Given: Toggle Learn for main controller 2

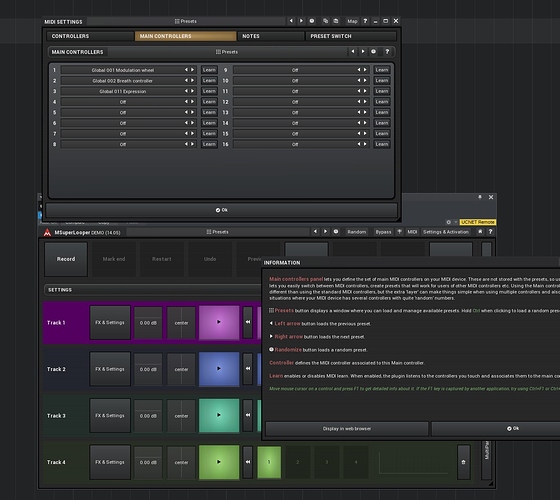Looking at the screenshot, I should (x=209, y=81).
